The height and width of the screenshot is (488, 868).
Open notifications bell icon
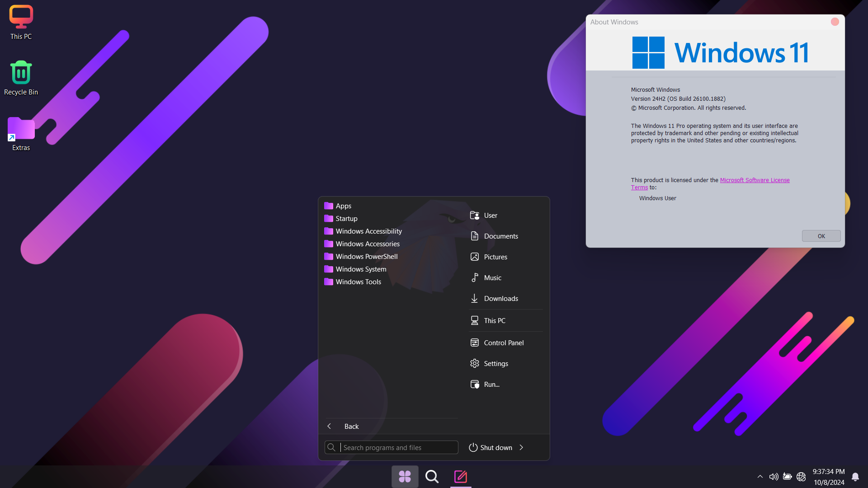pos(855,477)
